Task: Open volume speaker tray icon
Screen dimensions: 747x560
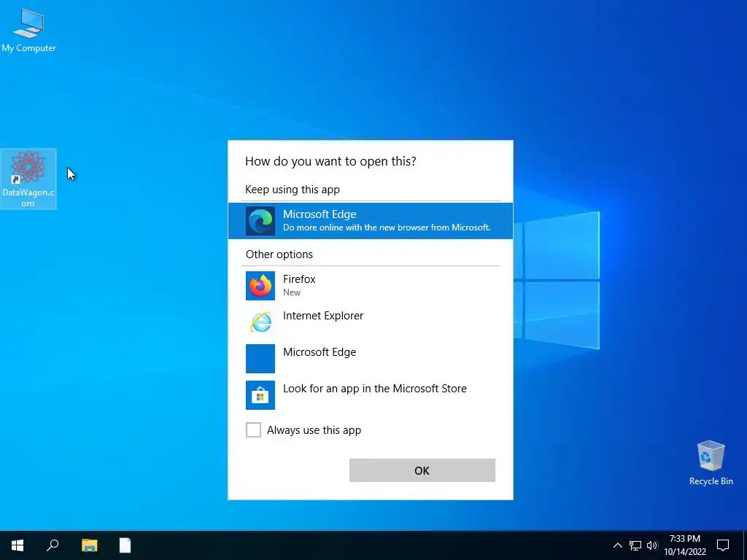Action: pos(652,545)
